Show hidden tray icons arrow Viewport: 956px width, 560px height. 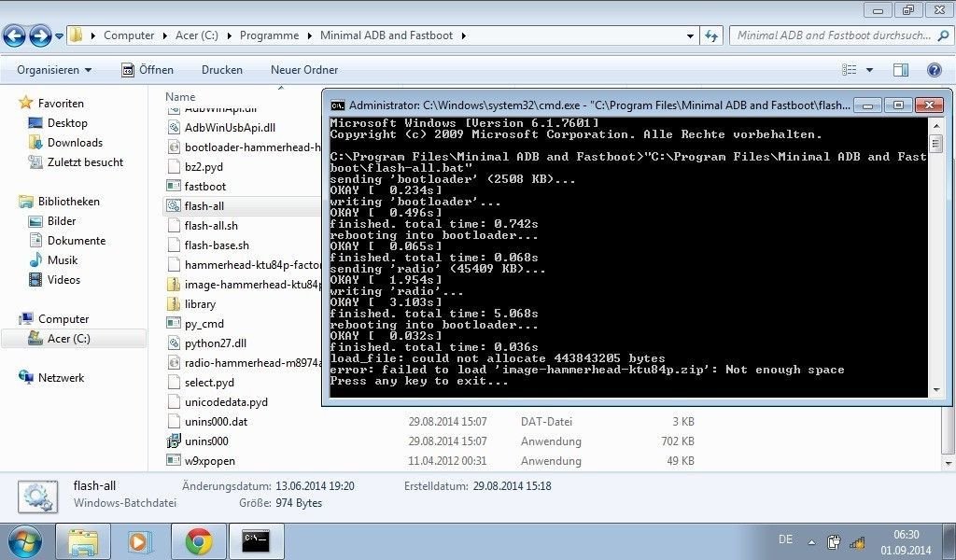point(811,541)
